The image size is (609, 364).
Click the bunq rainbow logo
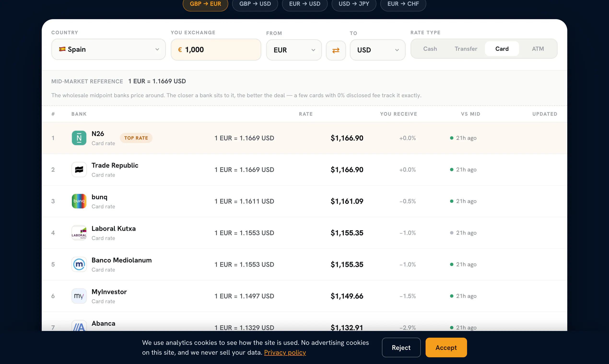[x=79, y=201]
